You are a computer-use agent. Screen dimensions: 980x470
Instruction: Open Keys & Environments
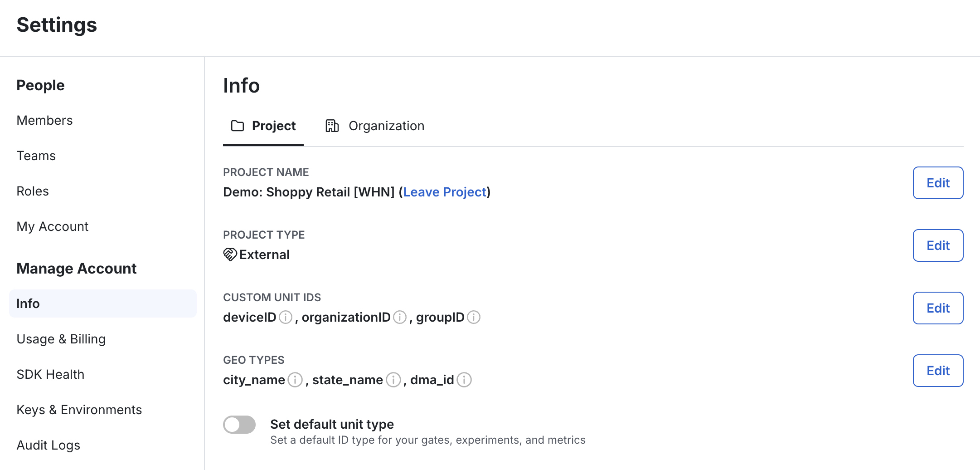click(x=79, y=410)
